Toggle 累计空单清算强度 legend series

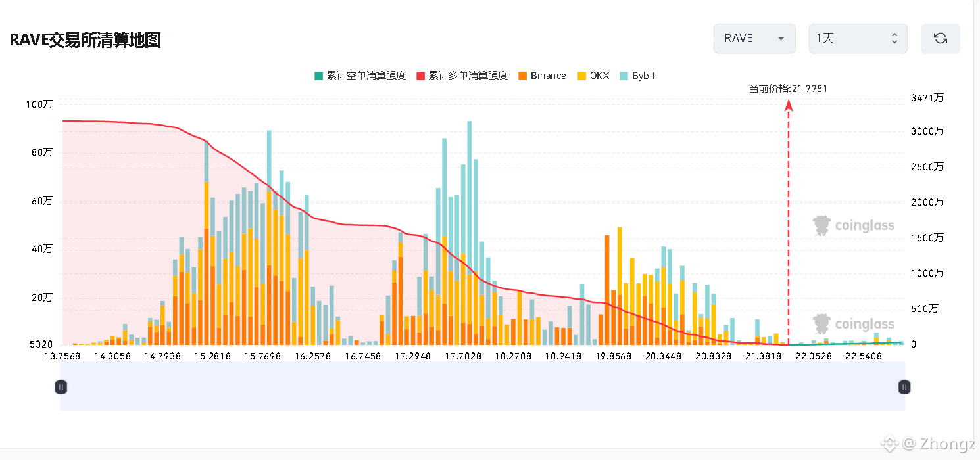(x=360, y=76)
